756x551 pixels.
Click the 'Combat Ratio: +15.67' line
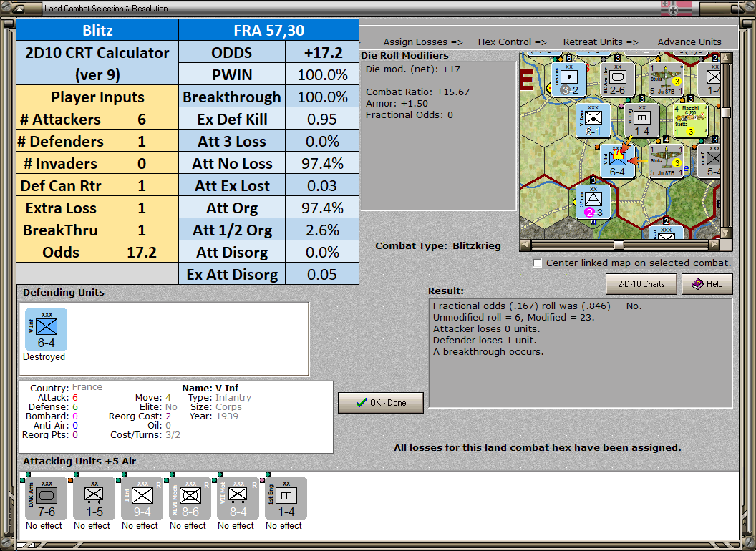tap(417, 92)
